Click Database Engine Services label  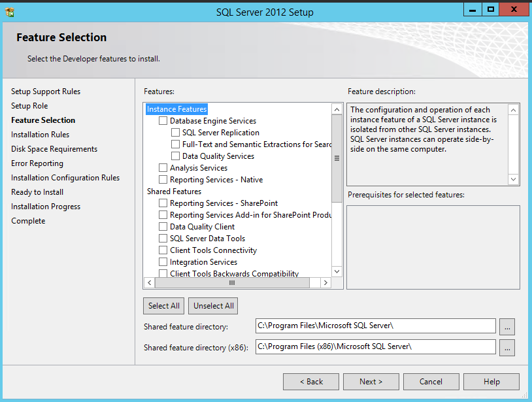click(x=213, y=121)
